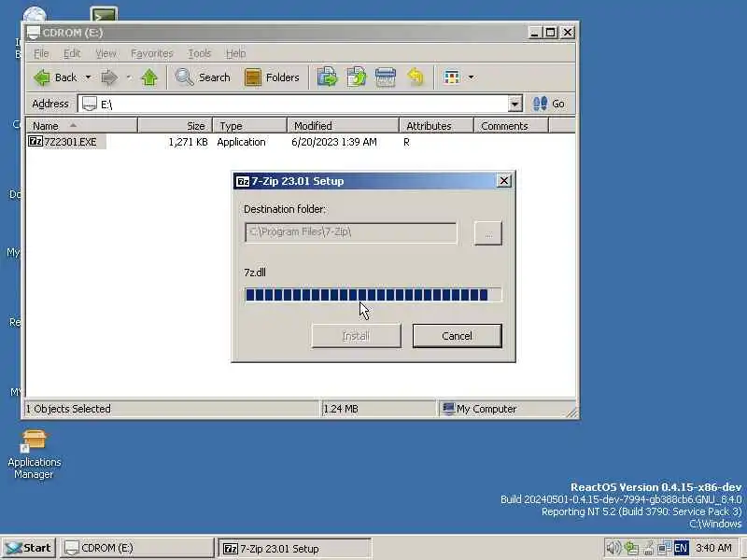Click Cancel in 7-Zip Setup

pyautogui.click(x=457, y=336)
